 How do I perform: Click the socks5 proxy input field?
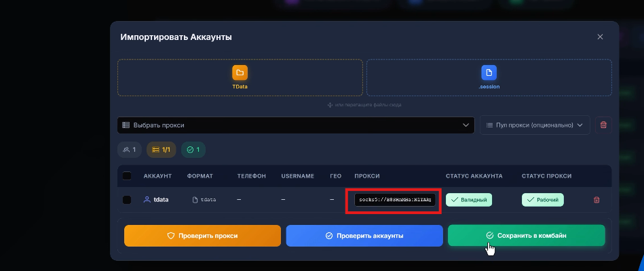click(395, 200)
